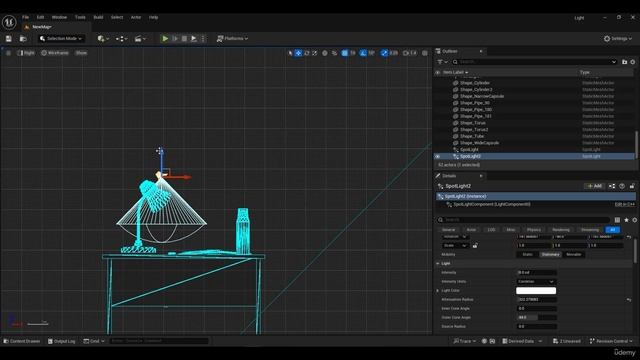Click the Eject button next to Stop

point(194,38)
